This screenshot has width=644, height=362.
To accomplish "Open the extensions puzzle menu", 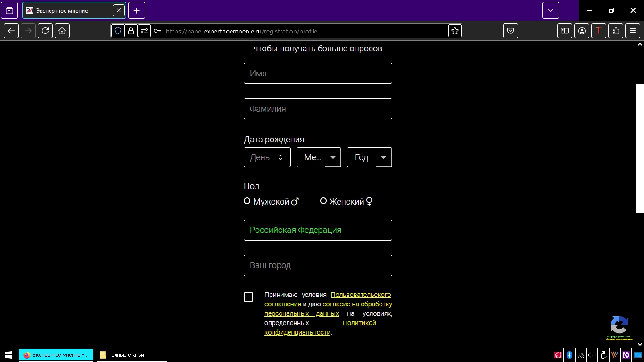I will coord(616,31).
